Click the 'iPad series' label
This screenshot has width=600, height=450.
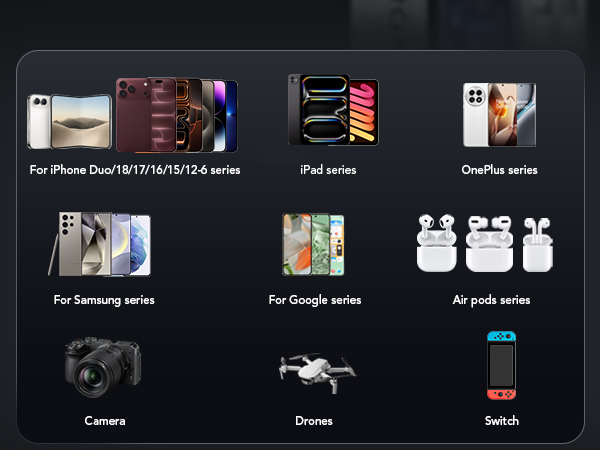(x=328, y=170)
